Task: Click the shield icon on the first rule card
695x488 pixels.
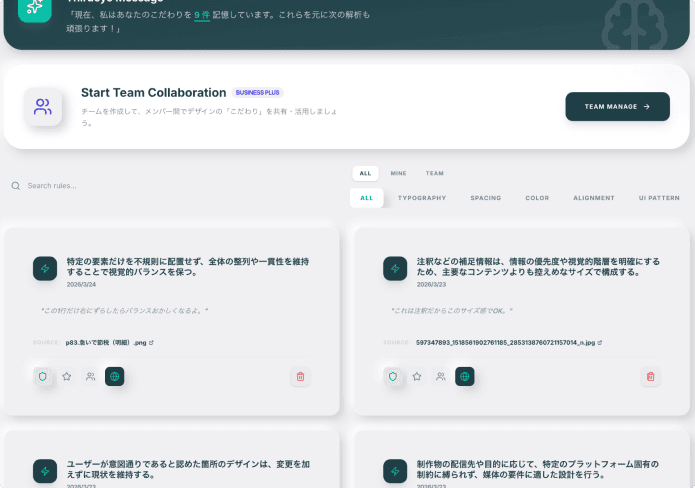Action: 42,376
